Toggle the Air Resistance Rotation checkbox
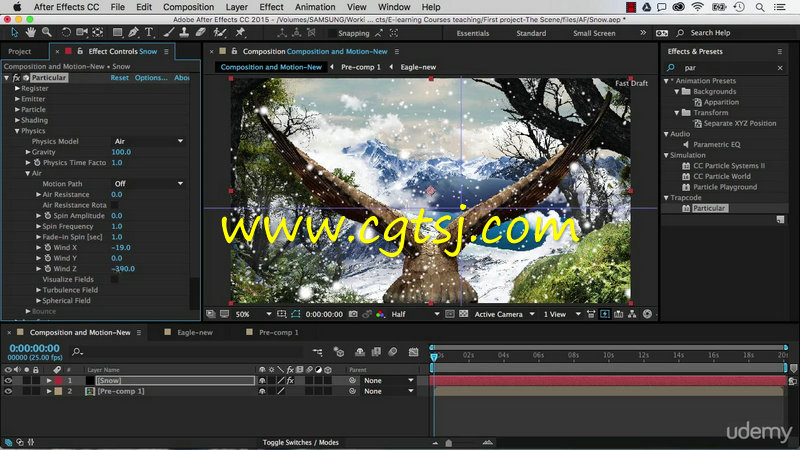The height and width of the screenshot is (450, 800). pos(115,205)
